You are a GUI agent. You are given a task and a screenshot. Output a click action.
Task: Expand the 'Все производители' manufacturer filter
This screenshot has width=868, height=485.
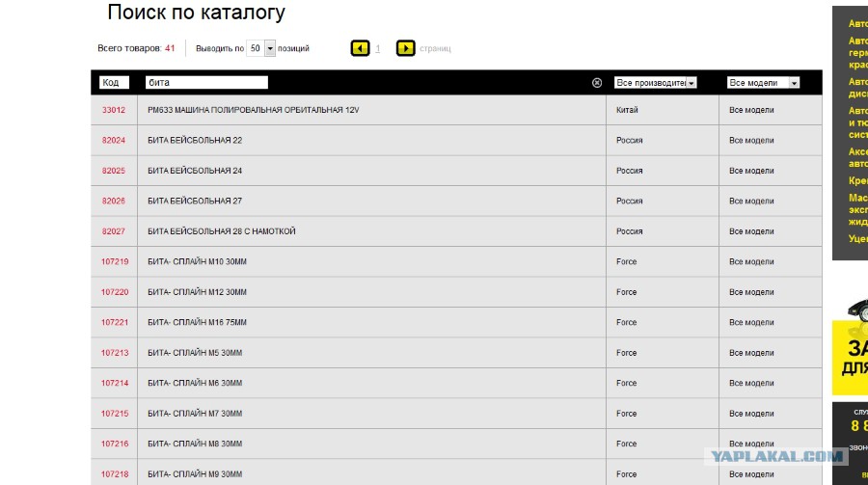click(656, 83)
